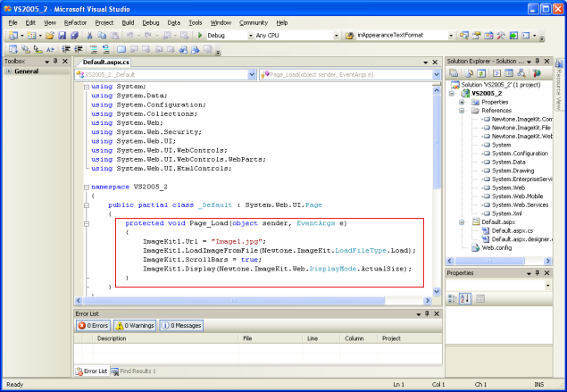
Task: Open the Community menu
Action: pyautogui.click(x=254, y=23)
